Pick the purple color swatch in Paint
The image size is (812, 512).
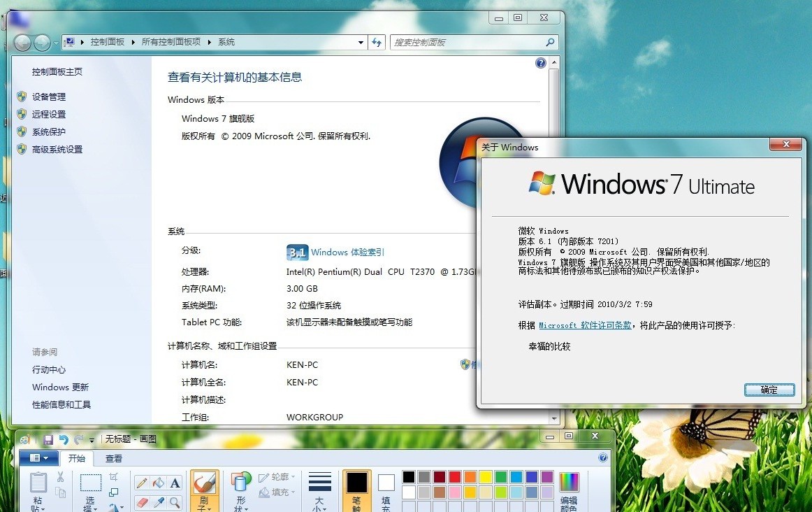click(x=547, y=477)
